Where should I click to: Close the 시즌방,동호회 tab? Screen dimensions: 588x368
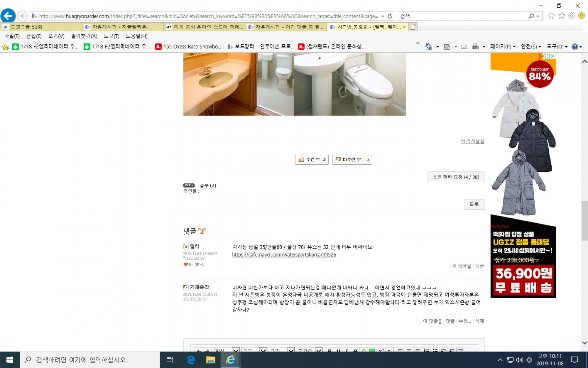tap(404, 27)
